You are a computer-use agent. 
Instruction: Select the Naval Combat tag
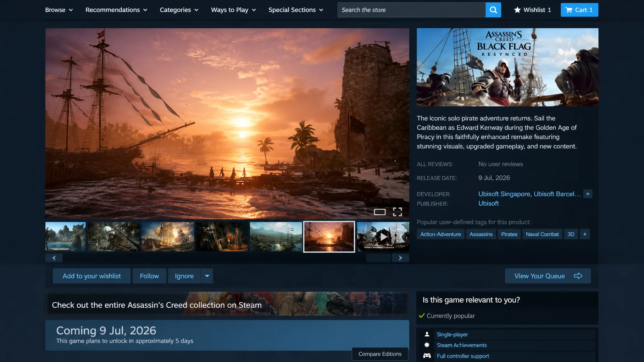tap(542, 234)
